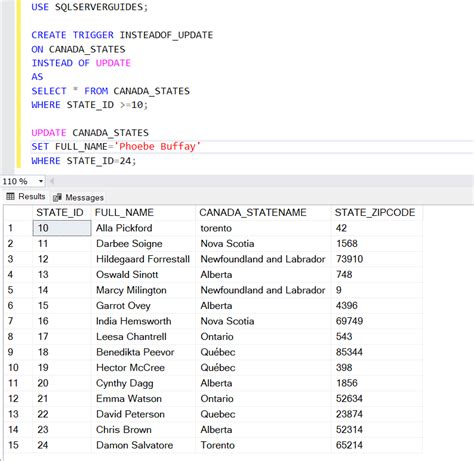Click the scroll-left arrow beside zoom box

(x=52, y=181)
